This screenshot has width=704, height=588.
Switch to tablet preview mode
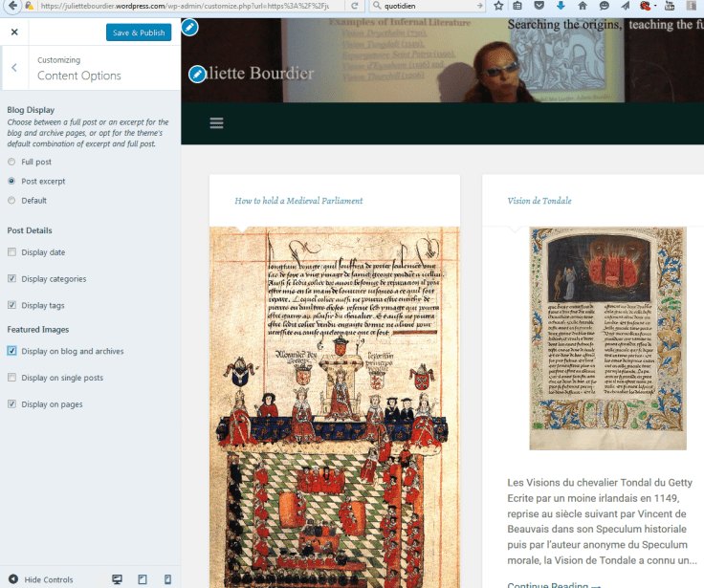pyautogui.click(x=143, y=579)
